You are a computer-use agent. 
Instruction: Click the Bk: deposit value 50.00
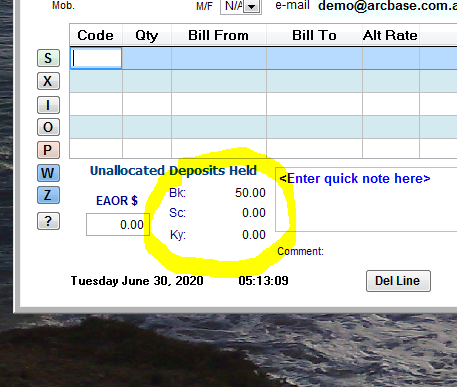250,193
